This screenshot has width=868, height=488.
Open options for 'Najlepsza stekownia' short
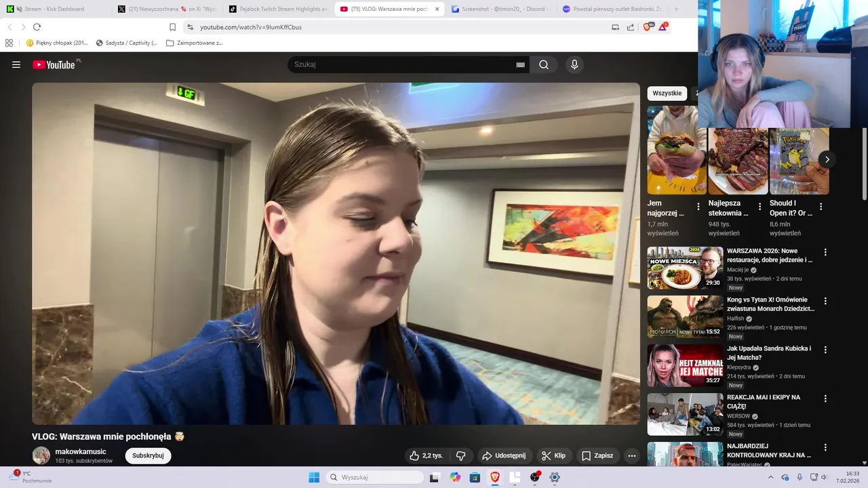pos(759,207)
